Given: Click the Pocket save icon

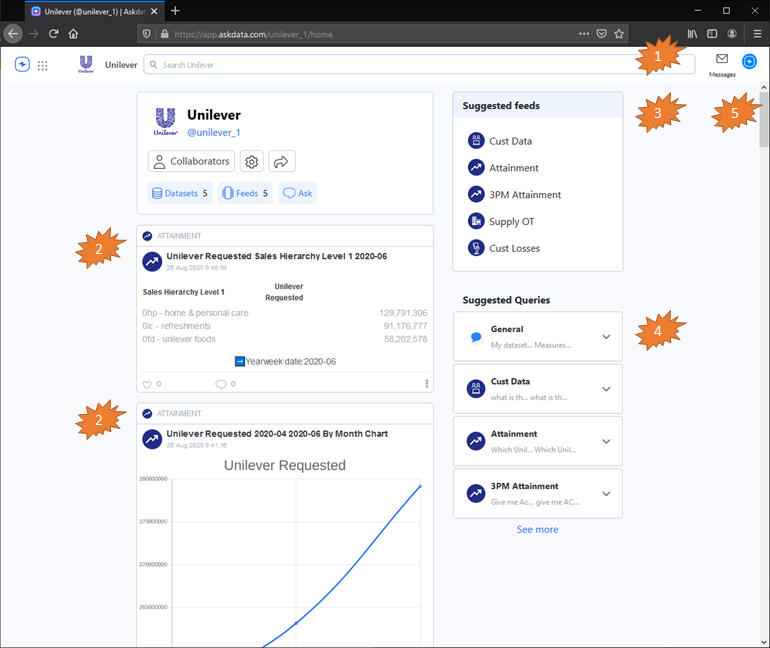Looking at the screenshot, I should pyautogui.click(x=602, y=34).
